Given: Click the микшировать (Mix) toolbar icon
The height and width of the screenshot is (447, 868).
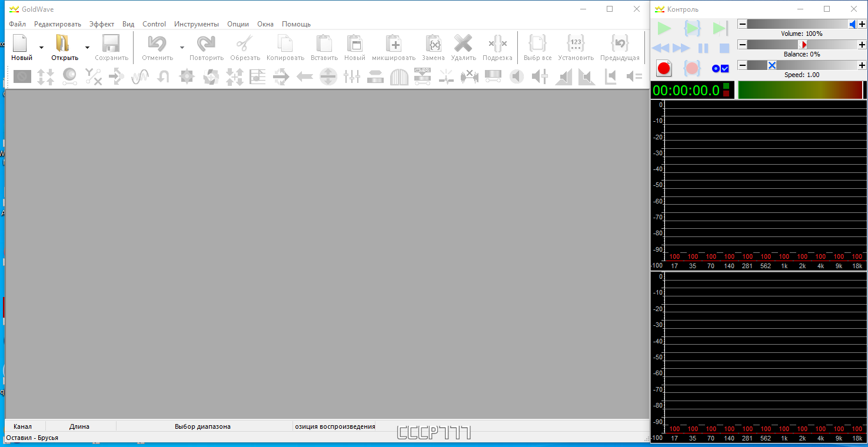Looking at the screenshot, I should [x=394, y=44].
